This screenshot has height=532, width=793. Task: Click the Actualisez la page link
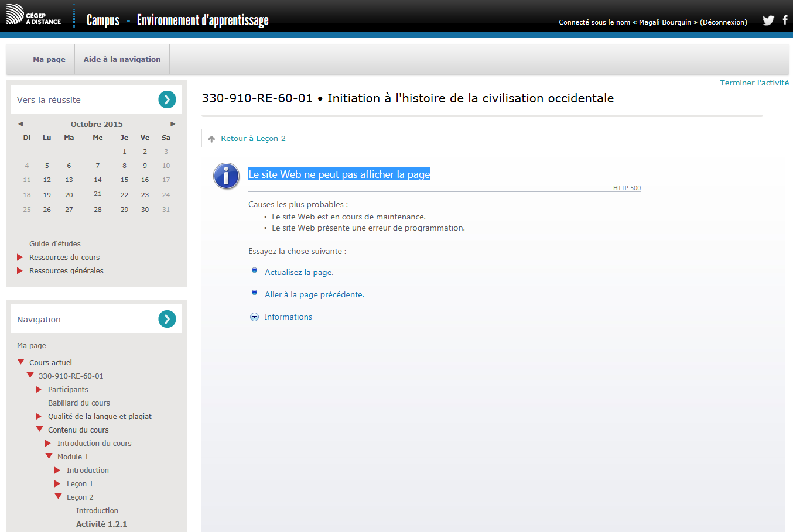pyautogui.click(x=299, y=273)
